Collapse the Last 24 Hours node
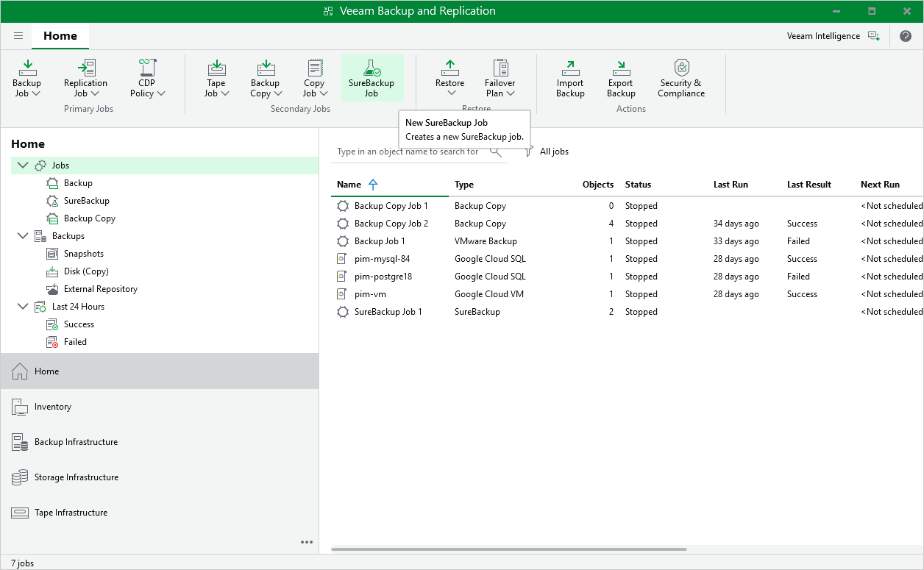Image resolution: width=924 pixels, height=570 pixels. (22, 307)
